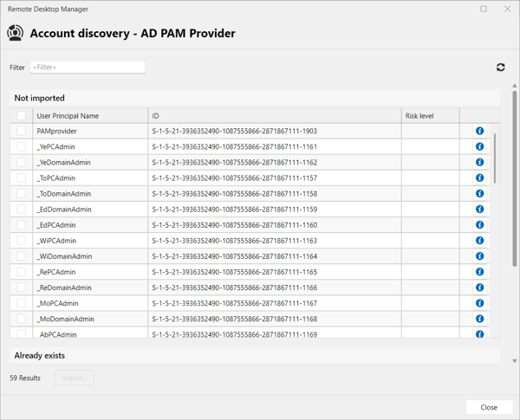Screen dimensions: 520x420
Task: Click the Close button
Action: [489, 407]
